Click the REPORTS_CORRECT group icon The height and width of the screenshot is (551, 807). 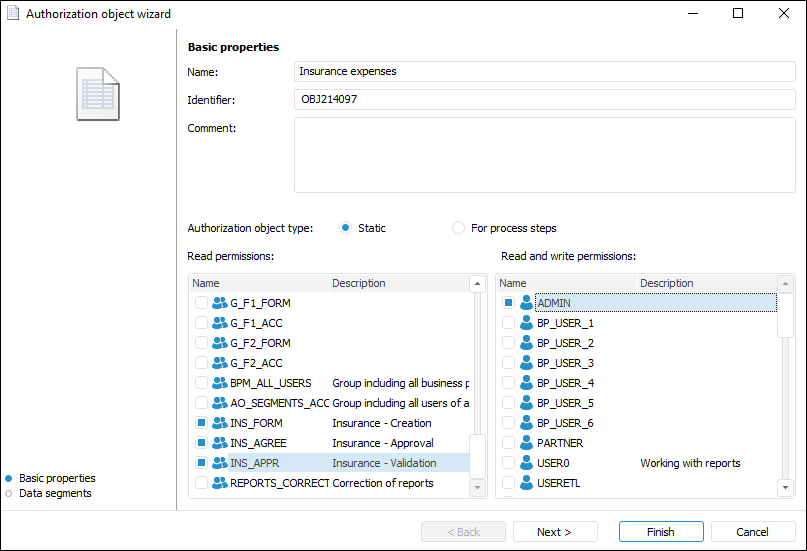219,483
